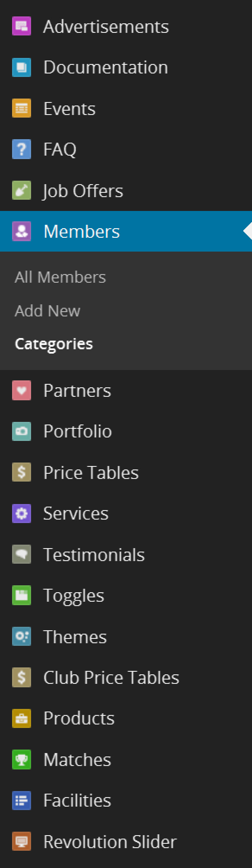Choose Add New under Members
The width and height of the screenshot is (252, 868).
(x=47, y=311)
